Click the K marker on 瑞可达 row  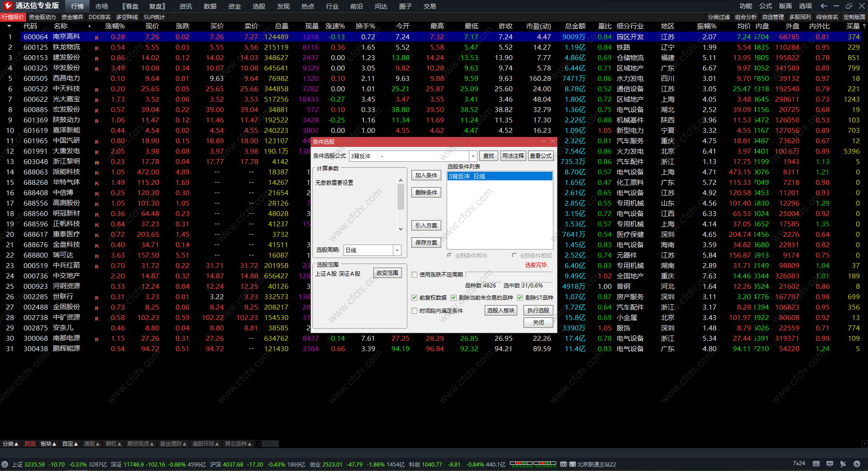coord(97,256)
